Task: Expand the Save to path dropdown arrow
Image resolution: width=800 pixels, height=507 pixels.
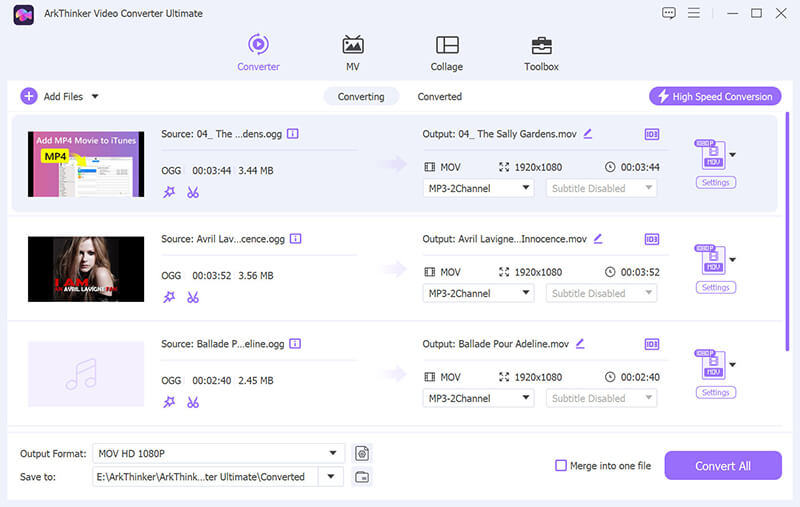Action: (331, 476)
